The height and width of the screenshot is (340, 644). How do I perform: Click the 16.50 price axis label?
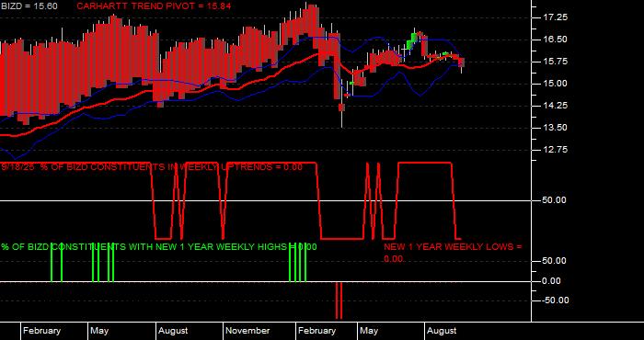coord(555,40)
